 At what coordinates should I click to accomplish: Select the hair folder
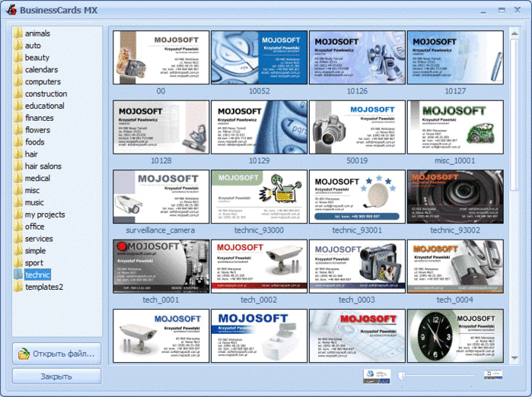click(25, 154)
